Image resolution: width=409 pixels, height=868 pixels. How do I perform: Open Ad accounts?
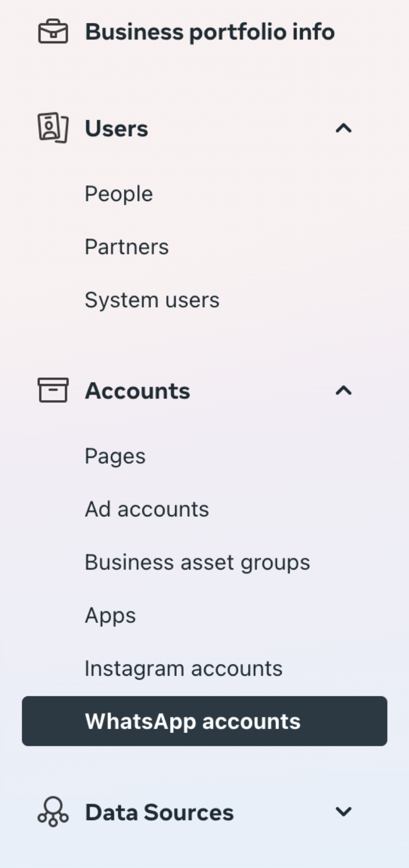point(147,509)
